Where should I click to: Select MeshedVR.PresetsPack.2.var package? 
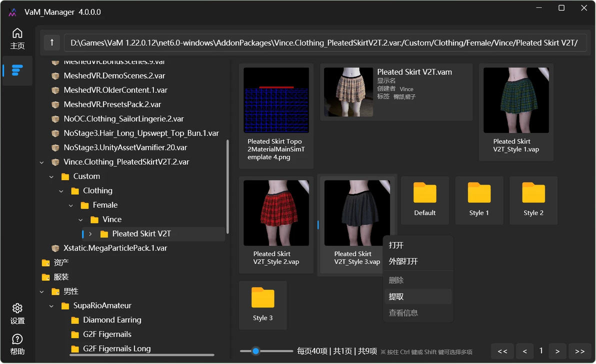coord(112,104)
